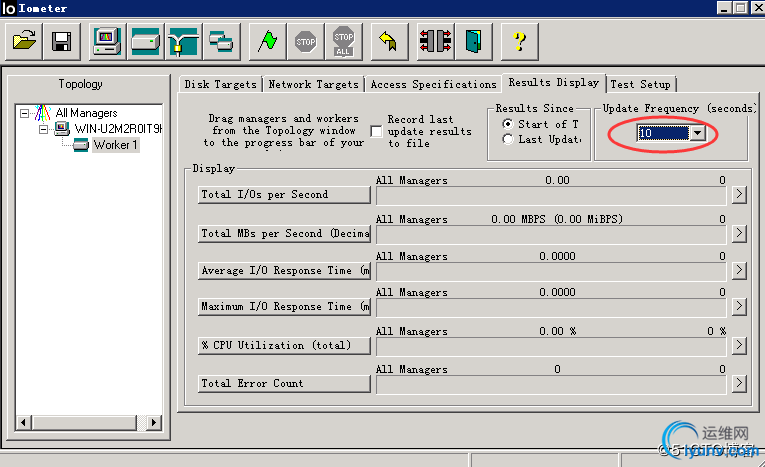Click the Total MBs per Second progress bar
765x467 pixels.
551,235
